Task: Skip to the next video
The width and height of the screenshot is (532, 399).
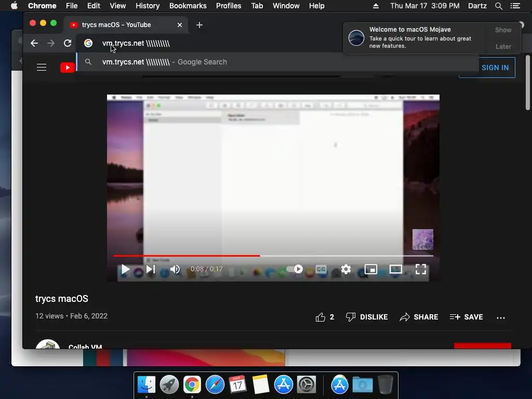Action: 150,270
